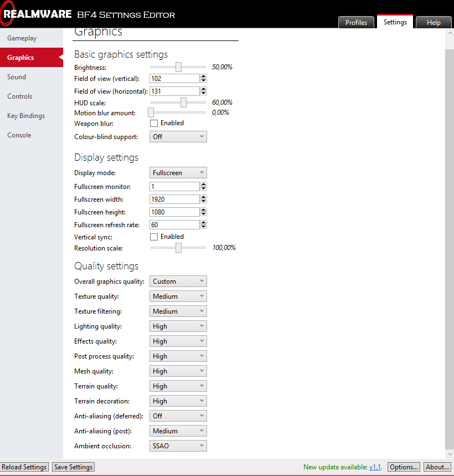
Task: Select Gameplay in the sidebar
Action: [32, 38]
